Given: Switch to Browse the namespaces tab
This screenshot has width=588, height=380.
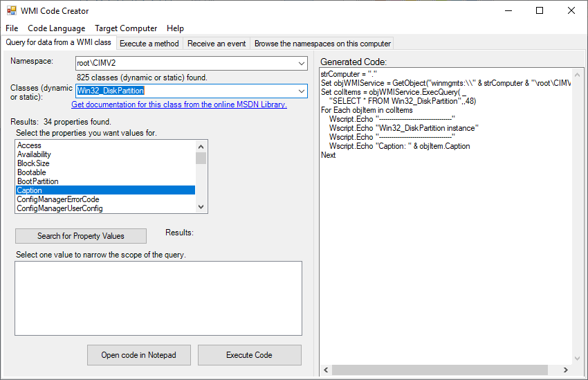Looking at the screenshot, I should (322, 44).
